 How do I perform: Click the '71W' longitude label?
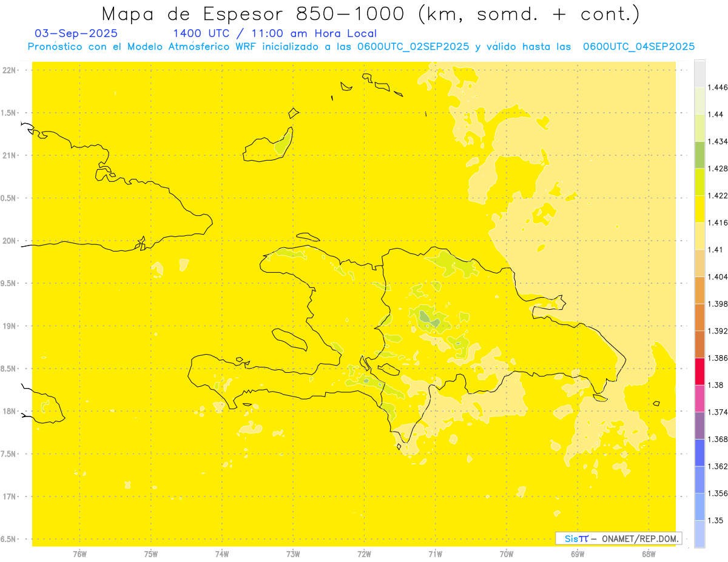coord(435,554)
